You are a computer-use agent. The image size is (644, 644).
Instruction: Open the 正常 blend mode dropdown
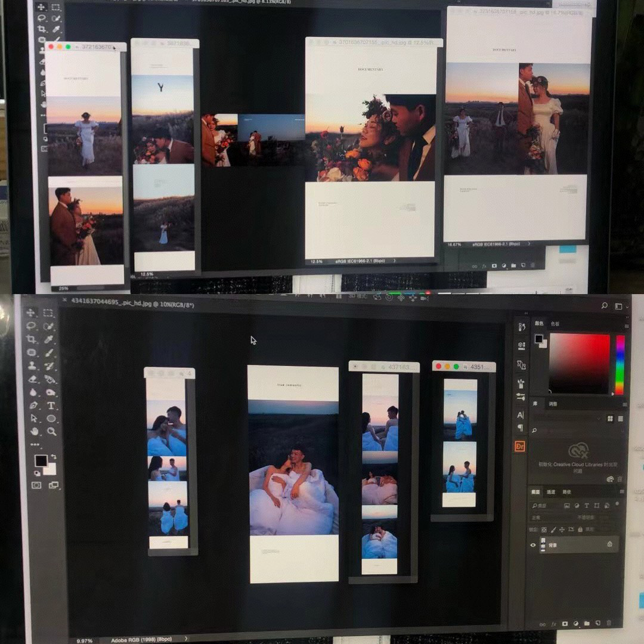550,518
